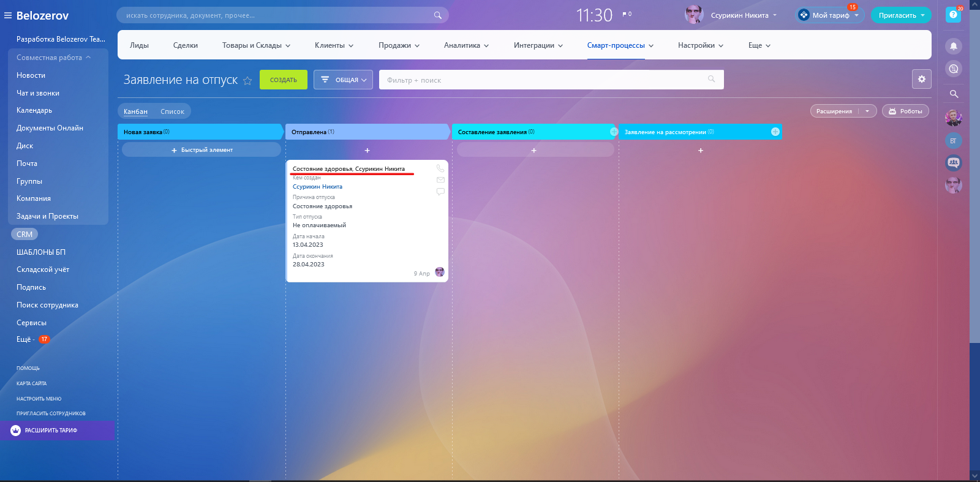The image size is (980, 482).
Task: Click 'КАРТА САЙТА' link
Action: 31,383
